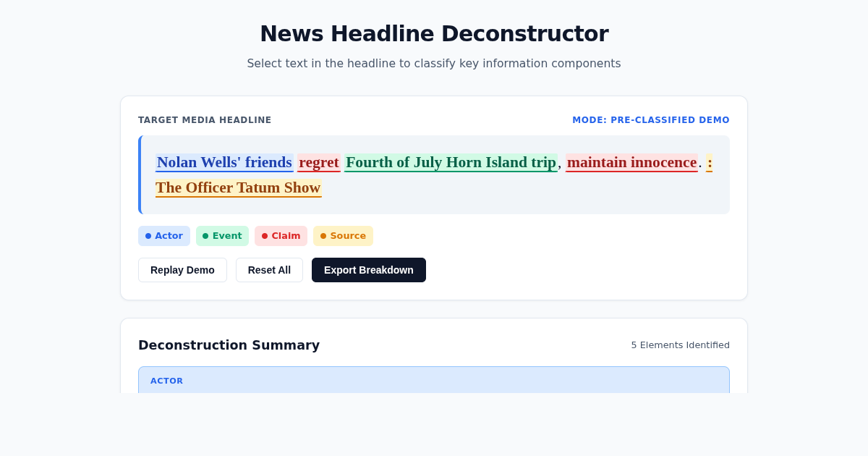Select the Event classification tag
Image resolution: width=868 pixels, height=456 pixels.
coord(222,236)
